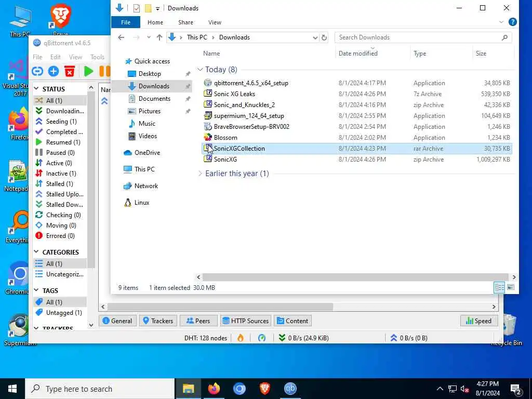
Task: Open the Tools menu in qBittorrent
Action: (x=97, y=57)
